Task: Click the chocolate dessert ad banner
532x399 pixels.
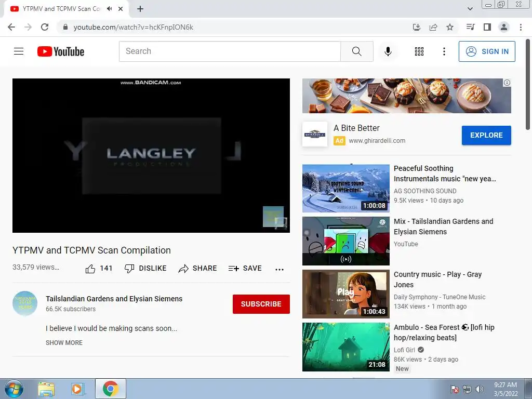Action: coord(406,96)
